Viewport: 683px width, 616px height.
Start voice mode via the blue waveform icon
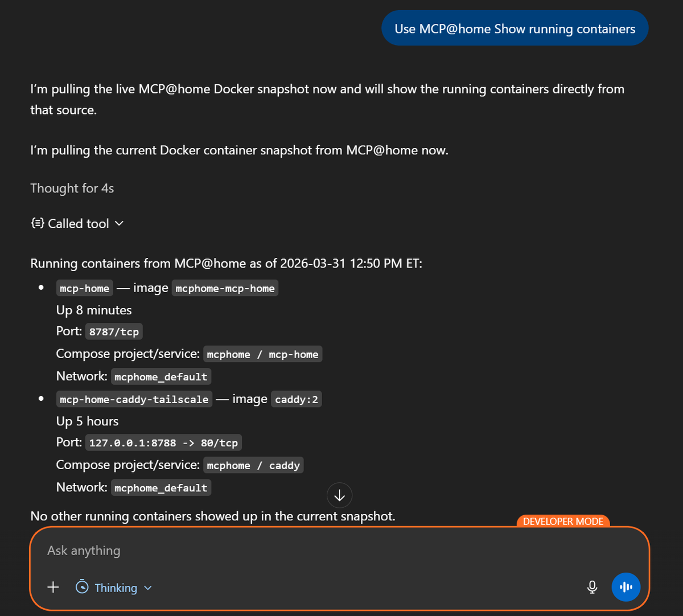tap(626, 587)
